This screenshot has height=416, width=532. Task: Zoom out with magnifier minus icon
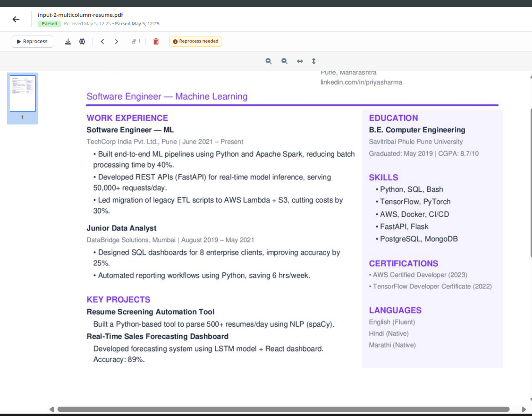click(x=284, y=61)
